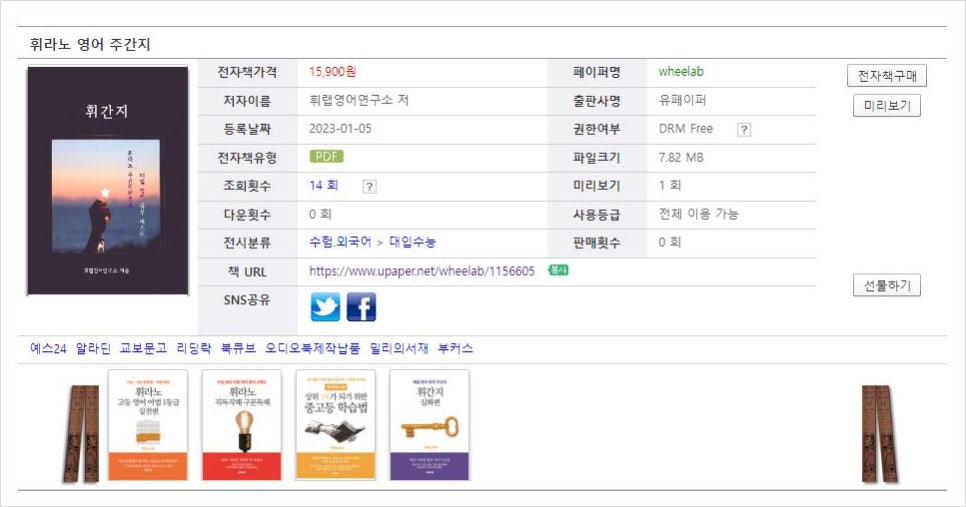Open help icon next to view count
This screenshot has width=966, height=507.
(369, 186)
